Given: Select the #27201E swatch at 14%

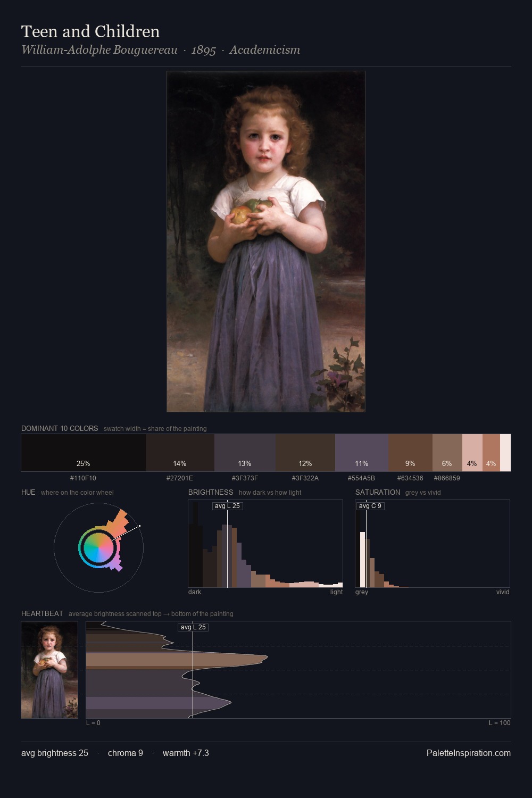Looking at the screenshot, I should click(x=180, y=453).
